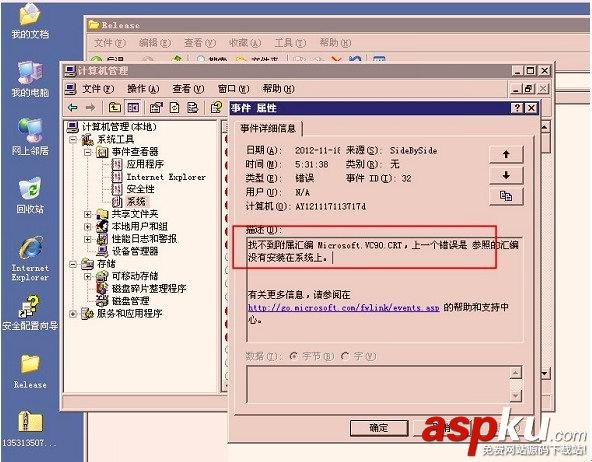Click the Forward arrow in Computer Management toolbar
This screenshot has width=592, height=462.
(90, 108)
